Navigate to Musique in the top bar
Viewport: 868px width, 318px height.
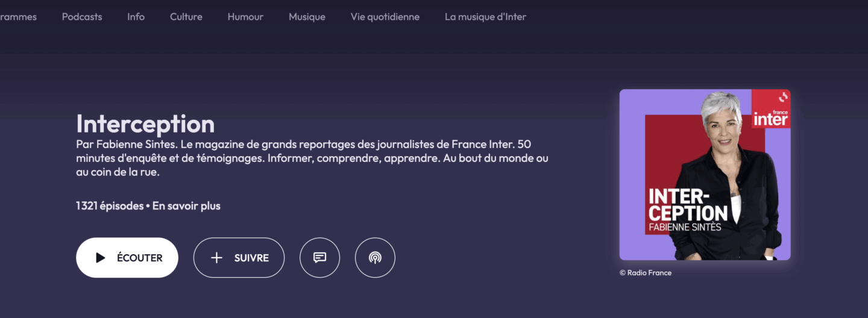coord(307,17)
